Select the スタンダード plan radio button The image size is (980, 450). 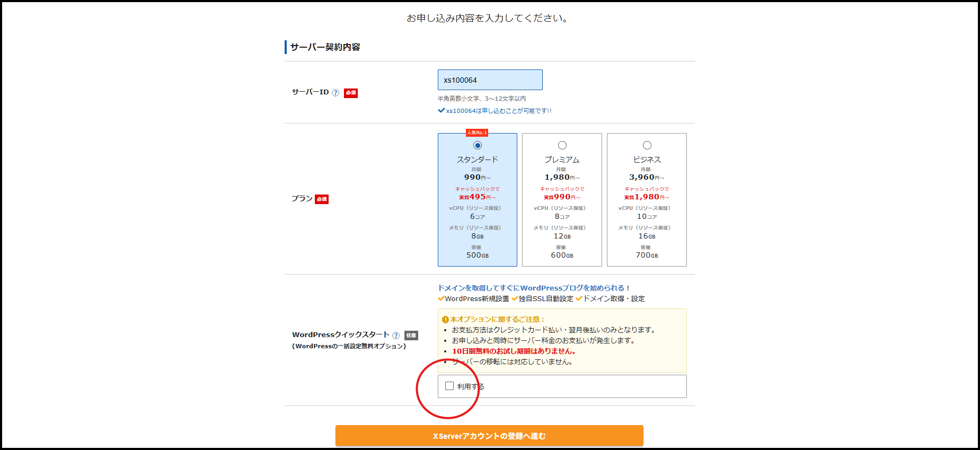pos(478,145)
